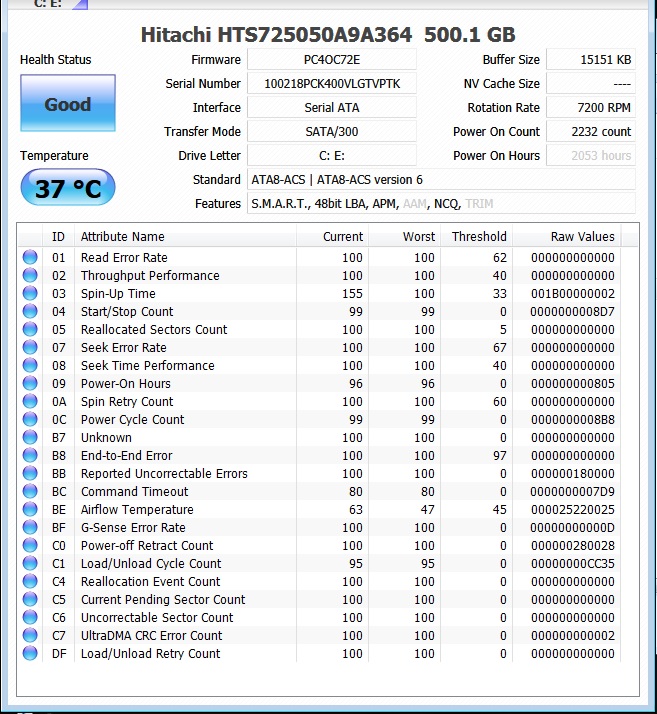Viewport: 657px width, 714px height.
Task: Click the Power On Hours value 2053 hours
Action: [x=591, y=156]
